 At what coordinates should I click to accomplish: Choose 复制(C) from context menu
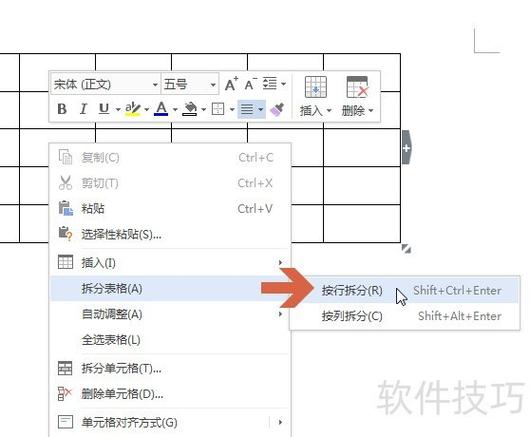pos(170,157)
